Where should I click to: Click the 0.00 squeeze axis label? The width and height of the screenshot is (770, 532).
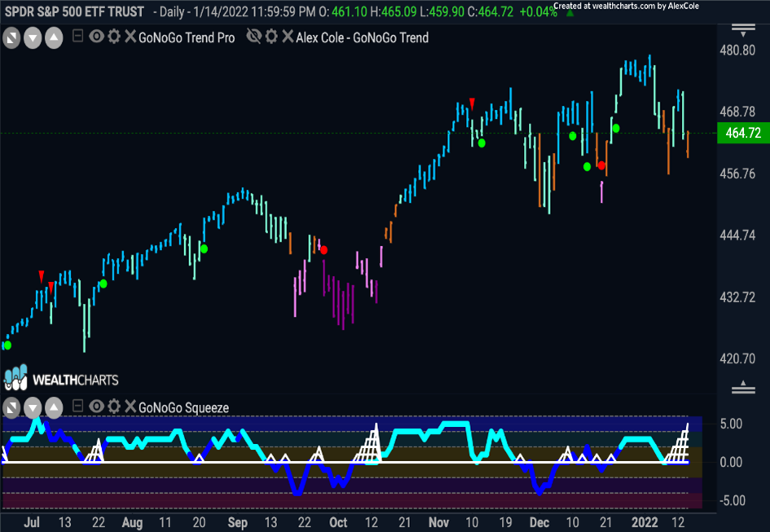[731, 462]
